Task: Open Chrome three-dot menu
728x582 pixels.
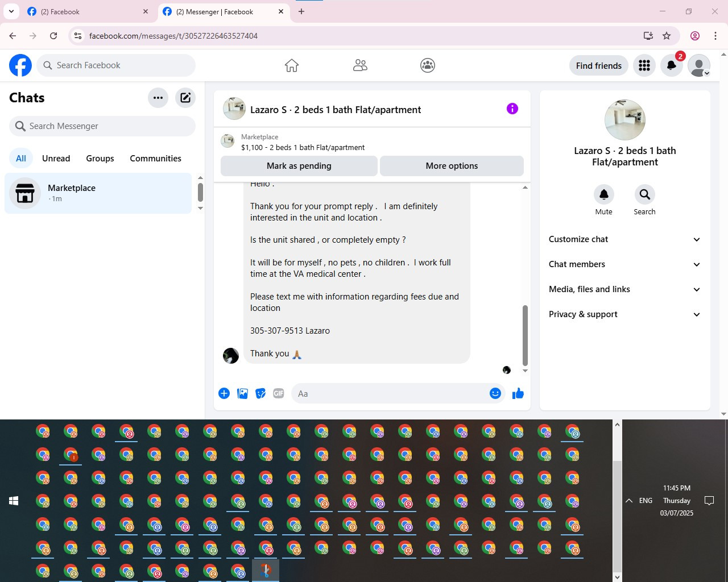Action: [715, 36]
